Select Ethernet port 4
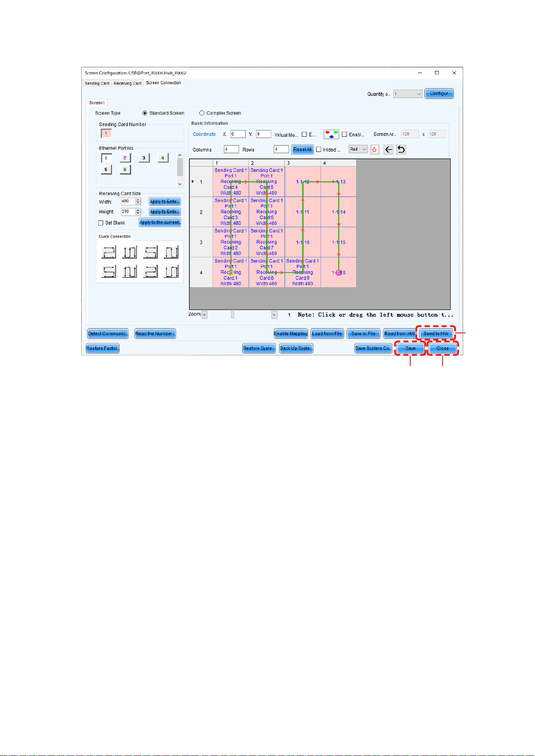The height and width of the screenshot is (756, 535). [163, 158]
